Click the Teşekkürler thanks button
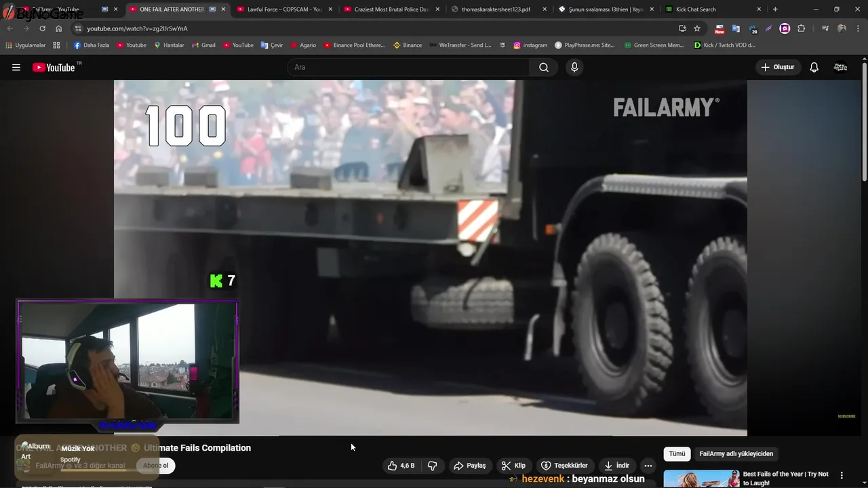The width and height of the screenshot is (868, 488). (564, 466)
